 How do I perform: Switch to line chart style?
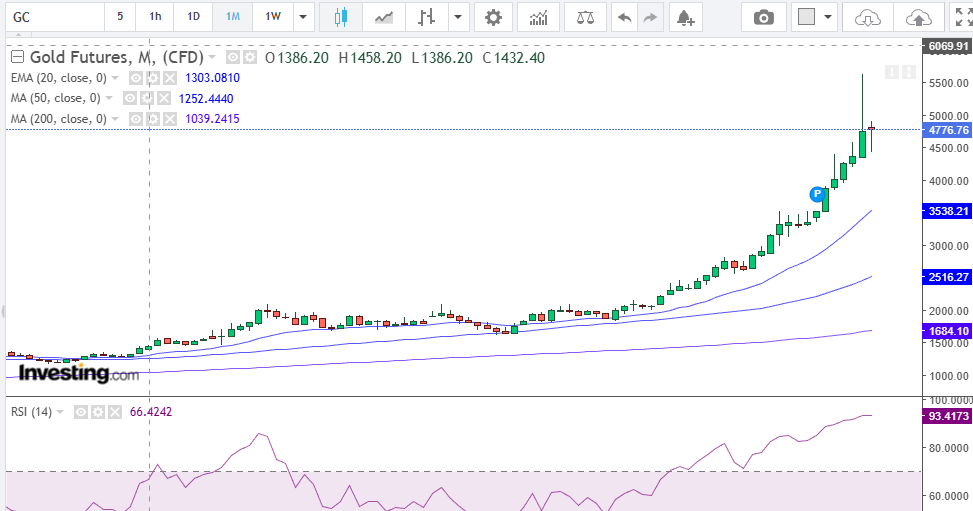point(383,17)
